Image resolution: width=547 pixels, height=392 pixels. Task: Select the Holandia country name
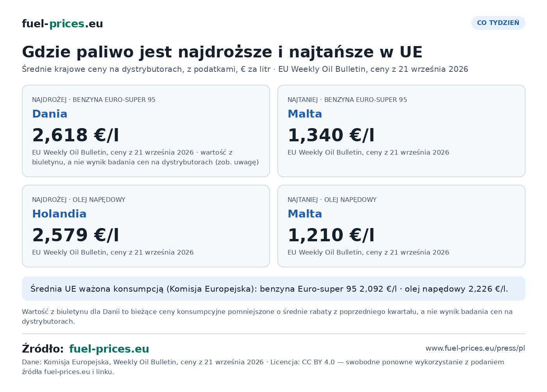click(x=59, y=214)
